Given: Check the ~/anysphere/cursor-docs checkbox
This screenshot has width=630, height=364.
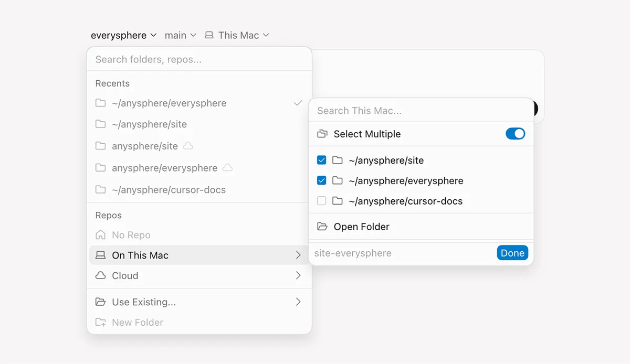Looking at the screenshot, I should (x=322, y=201).
